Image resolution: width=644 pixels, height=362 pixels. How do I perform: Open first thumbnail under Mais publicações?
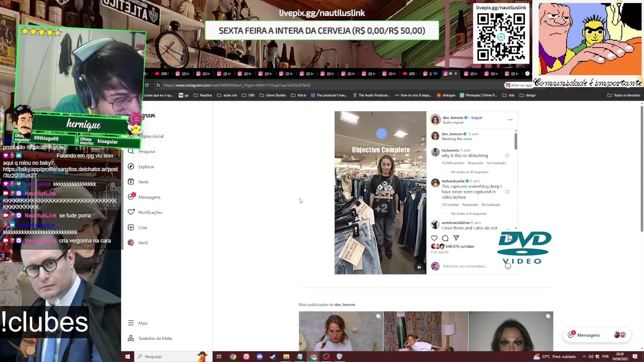(x=341, y=331)
